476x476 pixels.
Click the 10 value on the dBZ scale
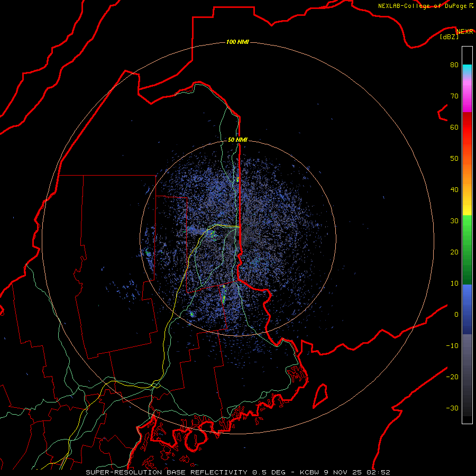[x=454, y=283]
